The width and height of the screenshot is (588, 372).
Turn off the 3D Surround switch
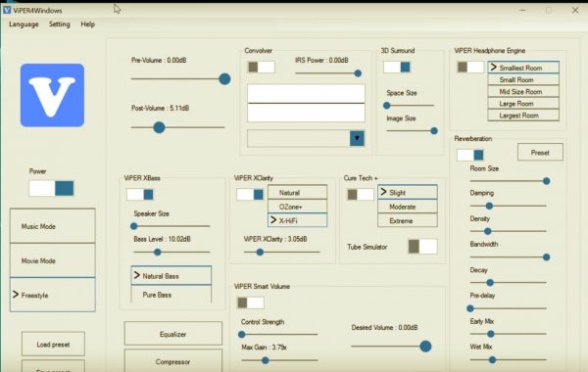point(397,67)
